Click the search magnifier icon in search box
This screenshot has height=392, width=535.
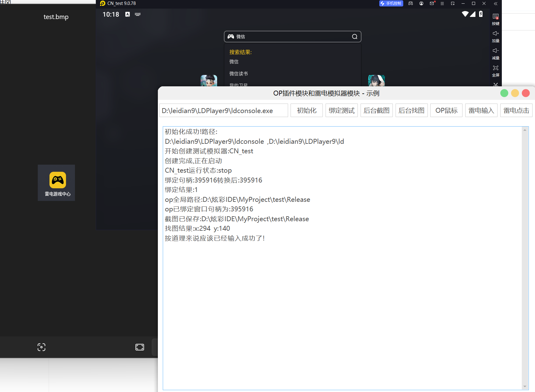355,37
